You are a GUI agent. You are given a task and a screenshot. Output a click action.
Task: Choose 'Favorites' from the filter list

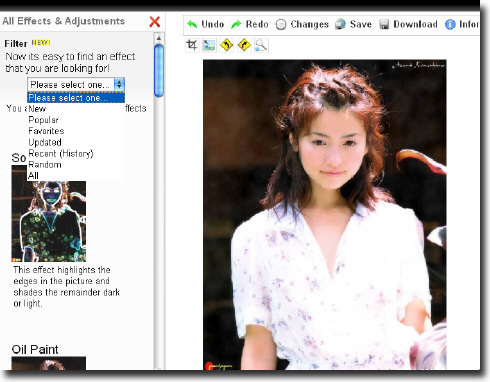click(46, 131)
